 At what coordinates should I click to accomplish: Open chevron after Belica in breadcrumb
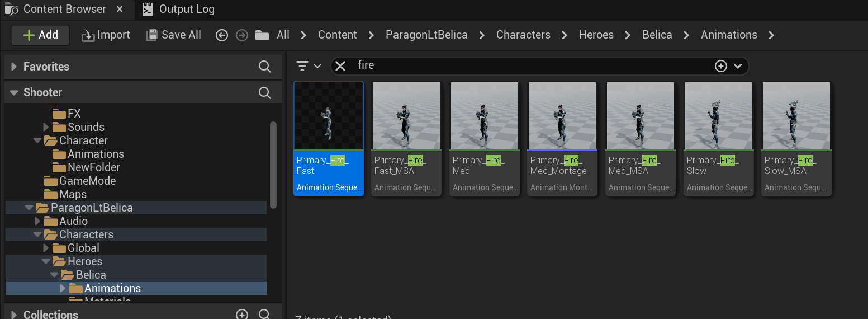(x=687, y=35)
